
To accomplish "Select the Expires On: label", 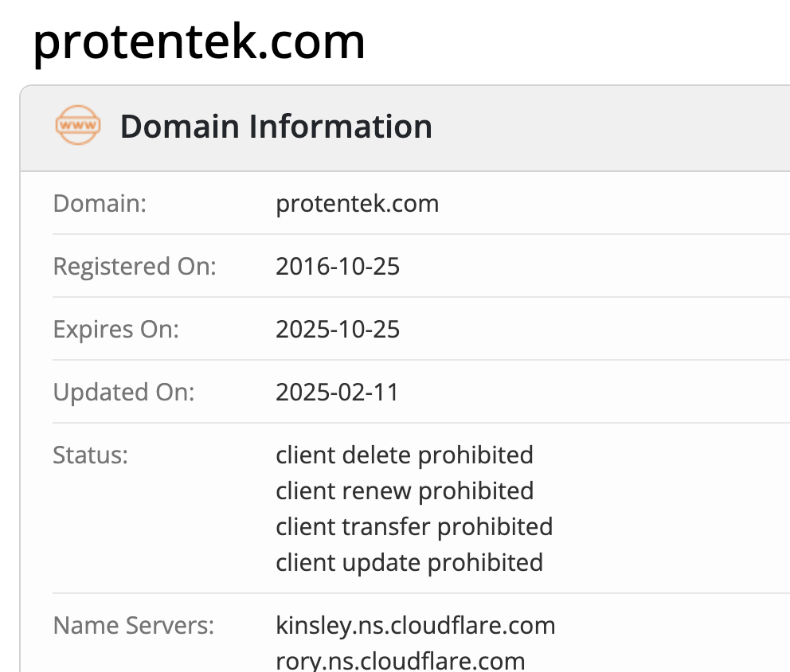I will (115, 329).
